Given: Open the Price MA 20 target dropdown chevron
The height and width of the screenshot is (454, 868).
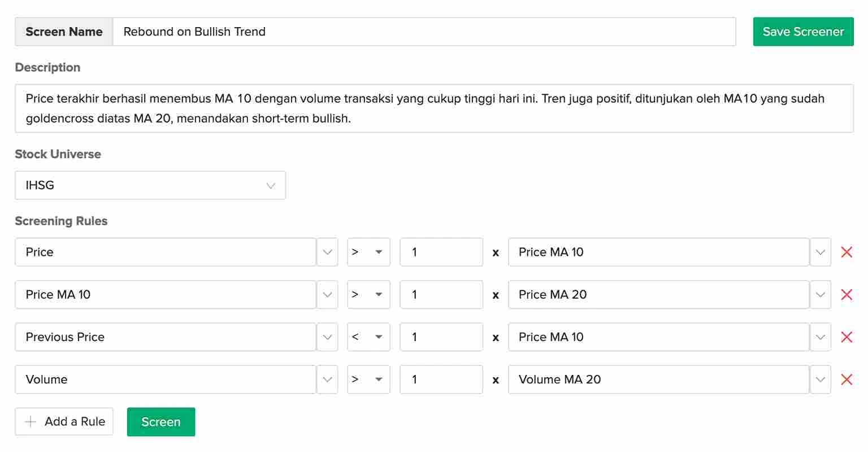Looking at the screenshot, I should [x=821, y=295].
